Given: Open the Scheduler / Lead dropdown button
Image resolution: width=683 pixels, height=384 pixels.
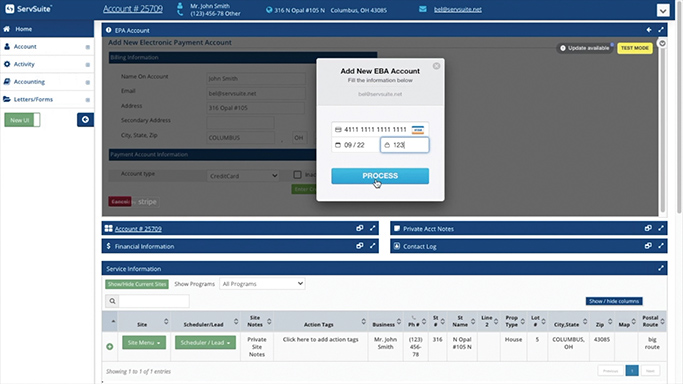Looking at the screenshot, I should [x=205, y=343].
